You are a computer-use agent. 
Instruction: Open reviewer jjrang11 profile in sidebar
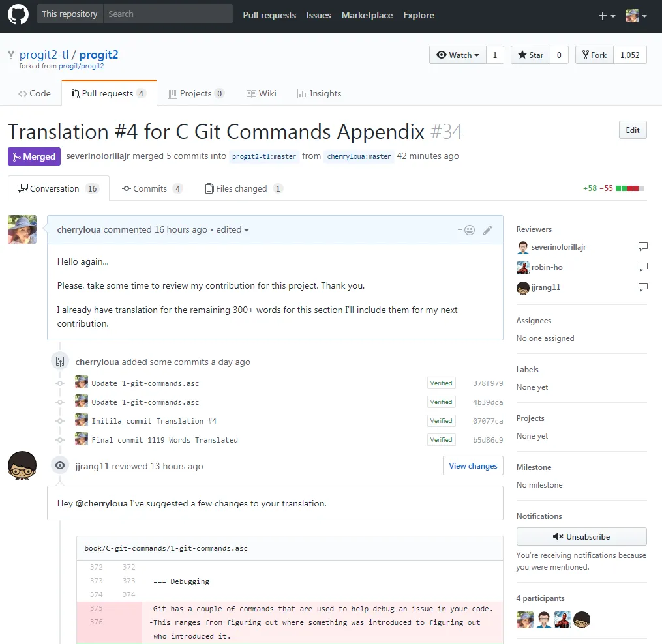coord(545,287)
